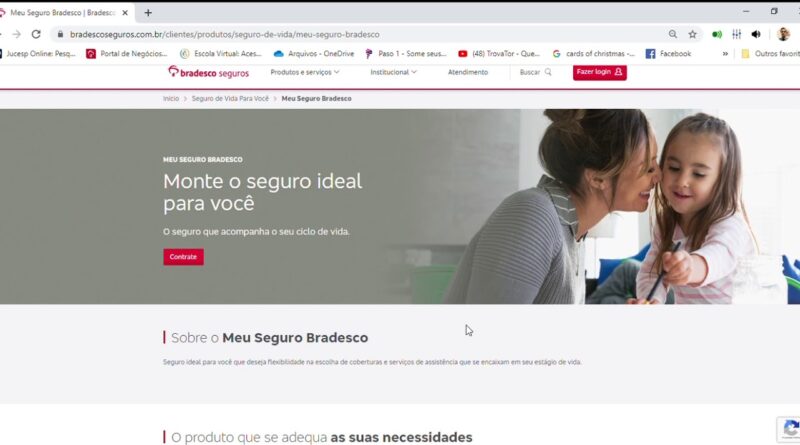
Task: Expand the Institucional dropdown menu
Action: pos(393,72)
